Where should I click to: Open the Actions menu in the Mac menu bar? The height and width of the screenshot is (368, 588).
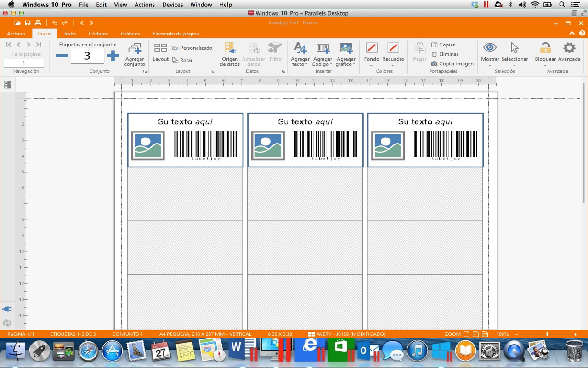tap(144, 5)
